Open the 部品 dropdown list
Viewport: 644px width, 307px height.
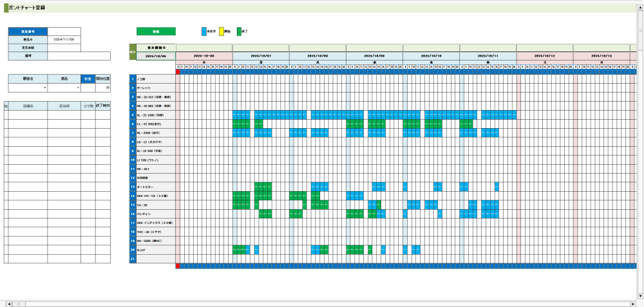click(77, 88)
